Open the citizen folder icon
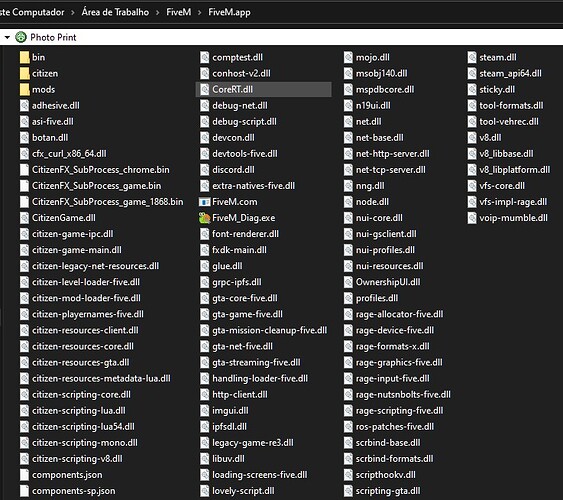The image size is (563, 500). pos(24,74)
